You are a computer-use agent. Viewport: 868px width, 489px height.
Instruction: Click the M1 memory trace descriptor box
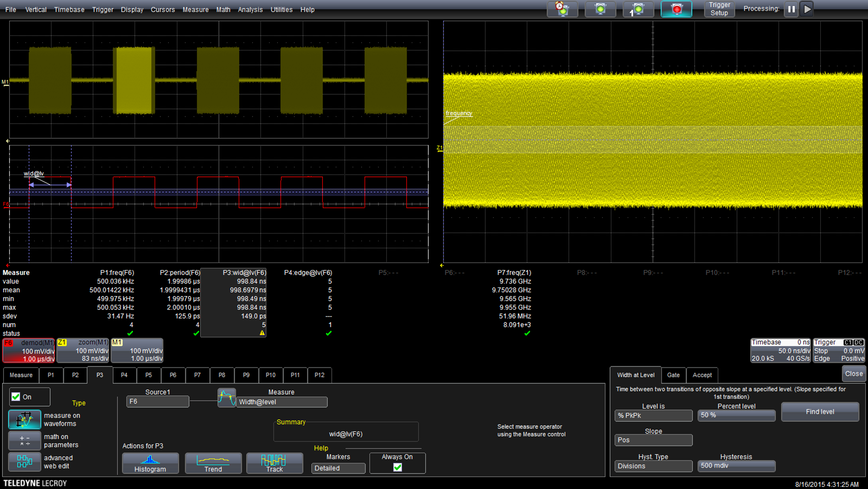(x=137, y=351)
